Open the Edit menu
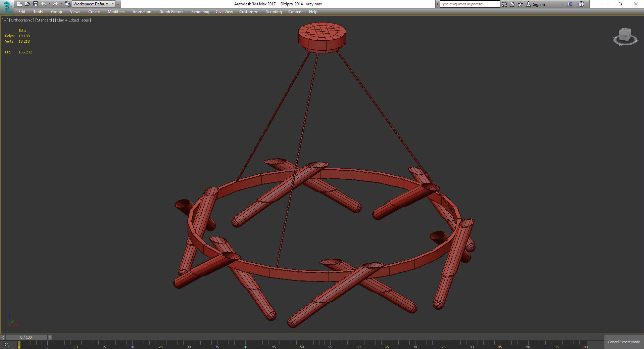Image resolution: width=644 pixels, height=349 pixels. click(x=22, y=12)
